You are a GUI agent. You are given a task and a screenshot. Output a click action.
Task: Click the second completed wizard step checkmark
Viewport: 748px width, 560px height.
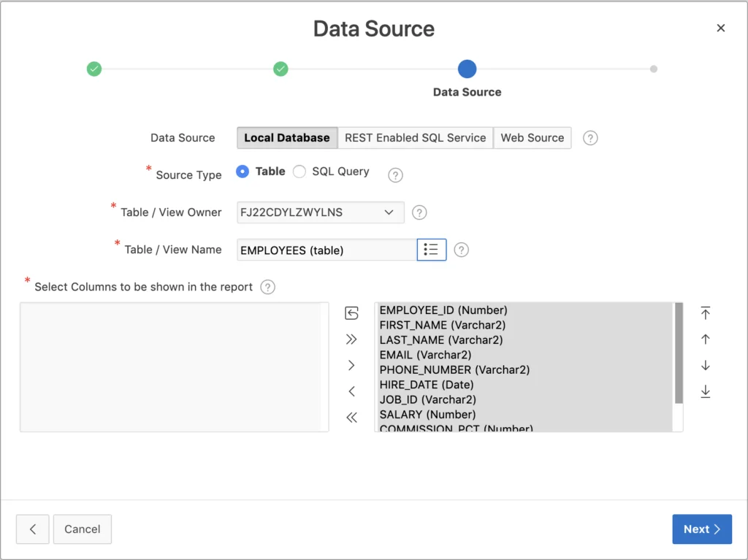[x=280, y=69]
